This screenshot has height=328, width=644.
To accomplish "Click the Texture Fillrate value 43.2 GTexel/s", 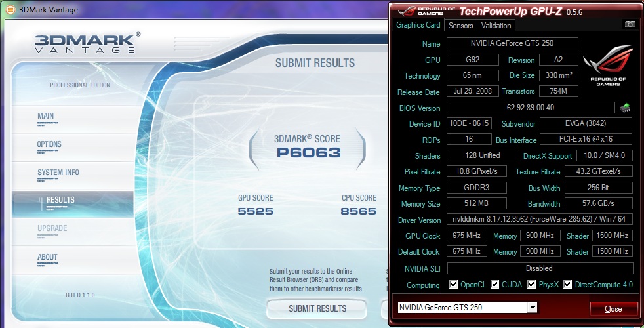I will pyautogui.click(x=598, y=171).
